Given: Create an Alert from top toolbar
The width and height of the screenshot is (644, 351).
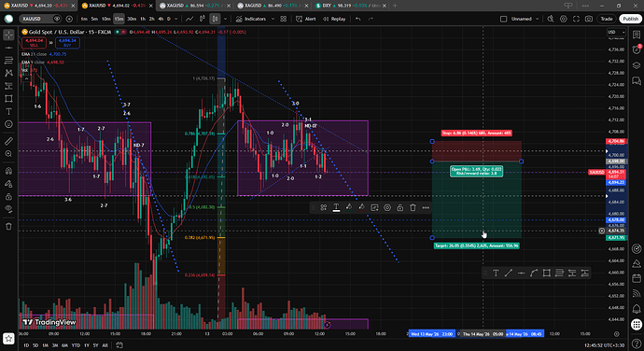Looking at the screenshot, I should (306, 19).
